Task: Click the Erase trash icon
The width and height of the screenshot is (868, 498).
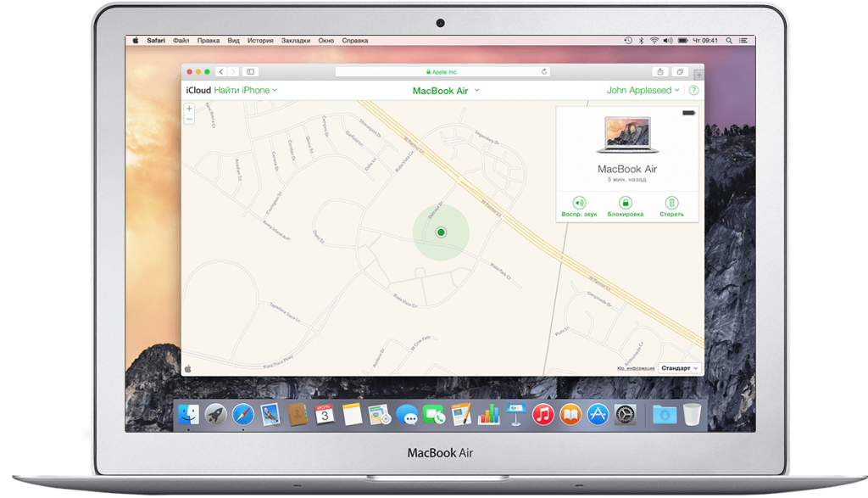Action: coord(671,203)
